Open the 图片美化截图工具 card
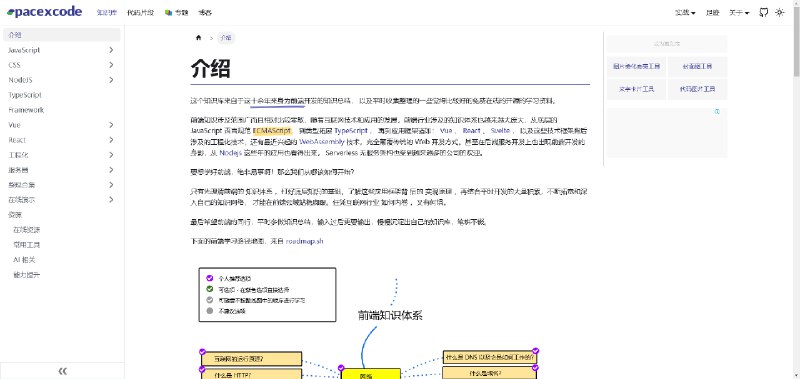Viewport: 800px width, 379px height. coord(636,66)
